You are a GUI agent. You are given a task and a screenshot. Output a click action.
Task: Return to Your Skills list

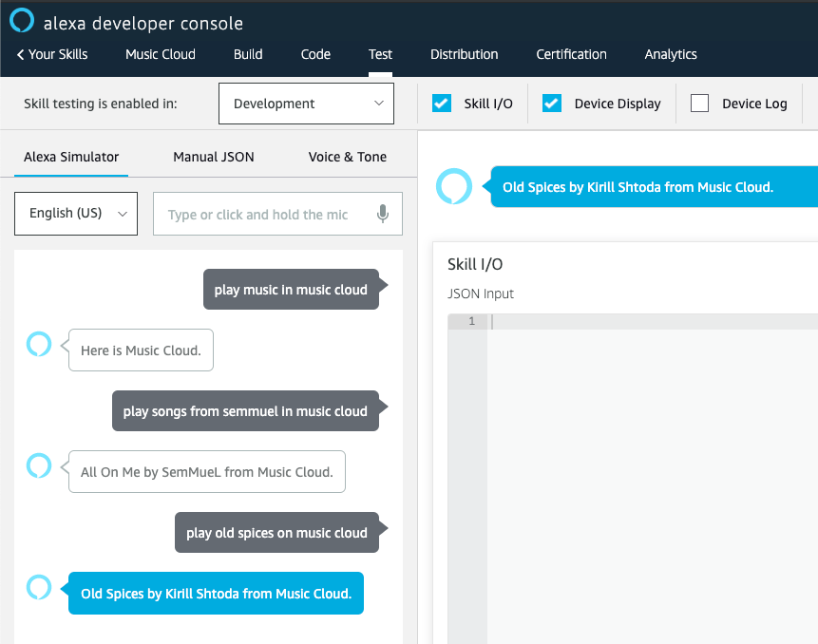[x=52, y=54]
